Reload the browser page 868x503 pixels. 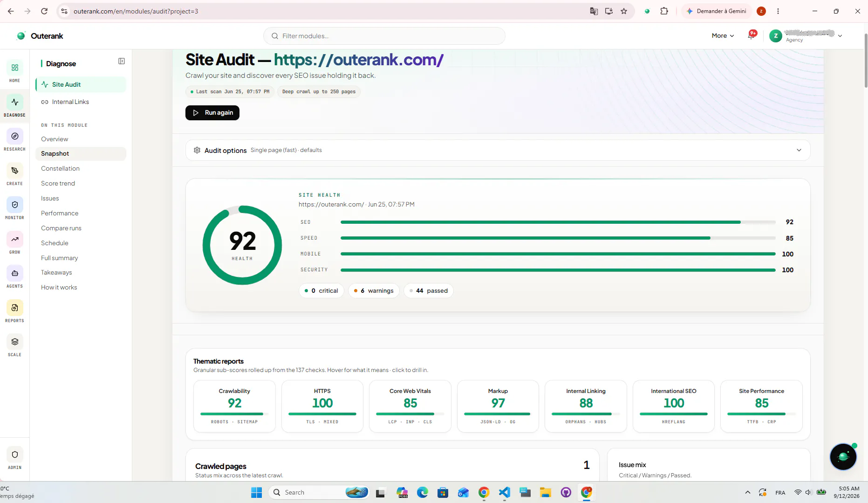[44, 11]
